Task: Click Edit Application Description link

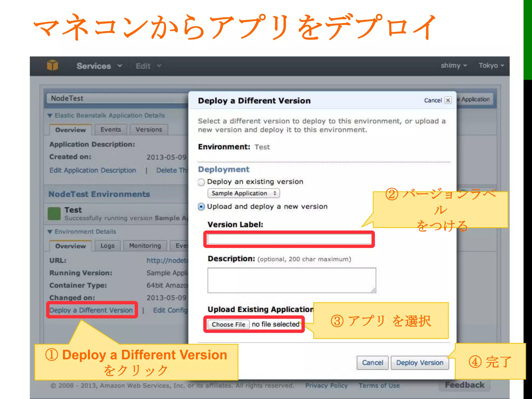Action: 93,170
